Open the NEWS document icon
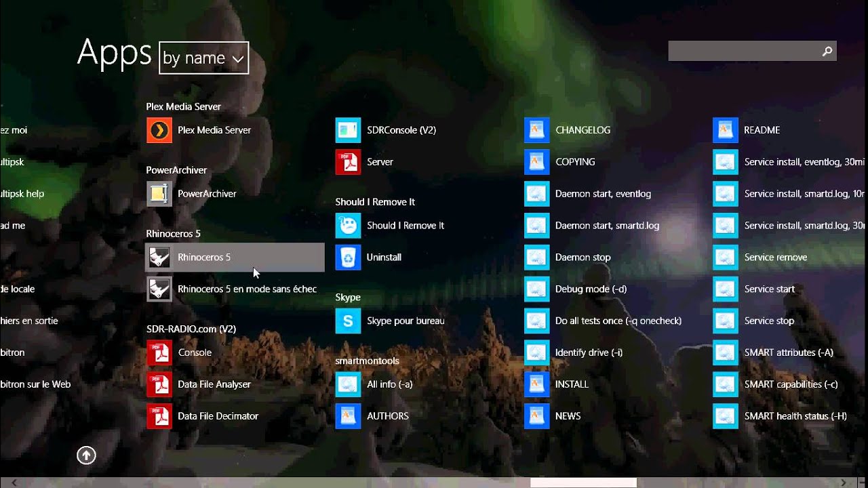 pyautogui.click(x=536, y=416)
